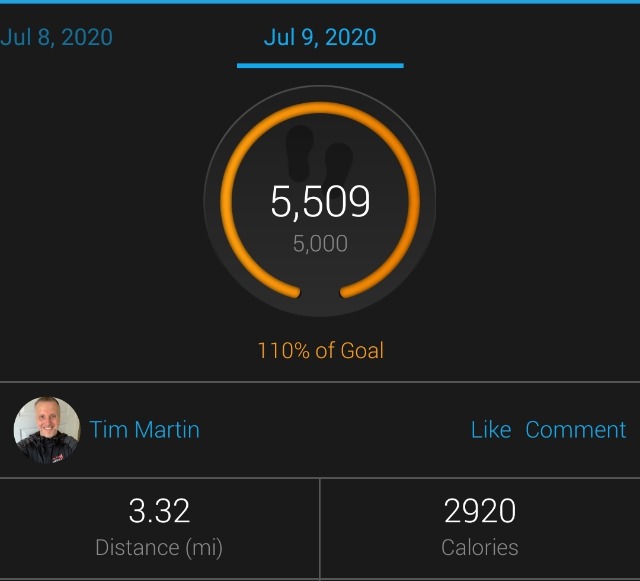Click the Distance (mi) label
Screen dimensions: 640x581
pos(159,548)
